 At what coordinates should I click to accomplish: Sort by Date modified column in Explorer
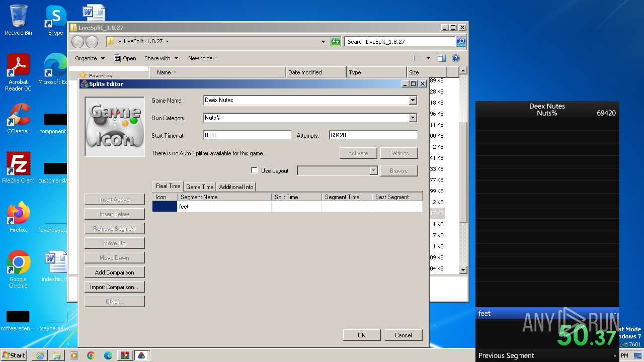pos(316,72)
